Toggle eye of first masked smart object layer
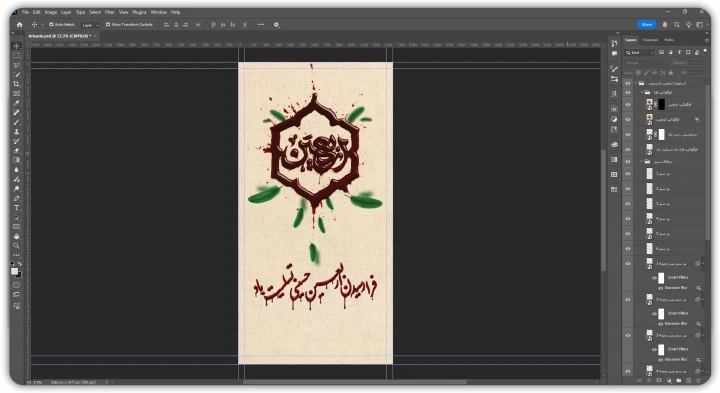 (x=628, y=105)
